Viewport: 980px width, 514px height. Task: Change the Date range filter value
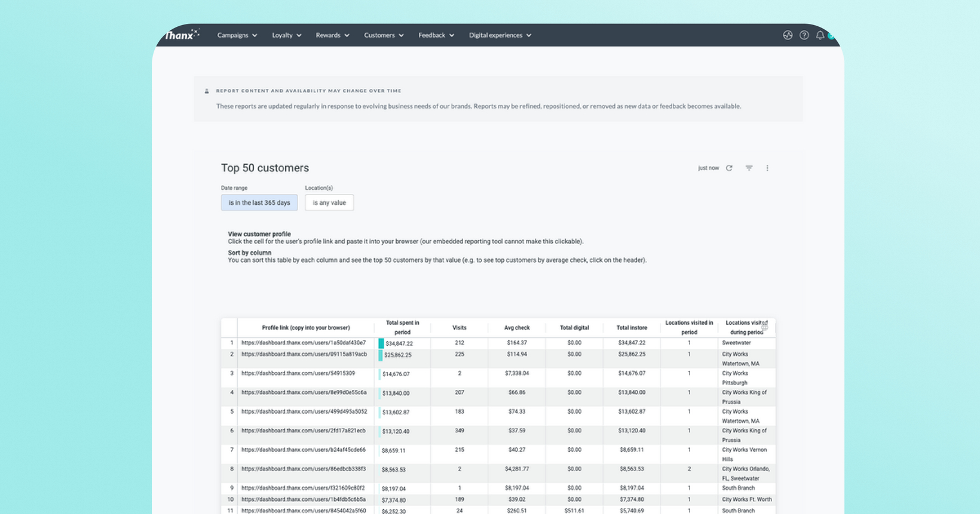259,202
